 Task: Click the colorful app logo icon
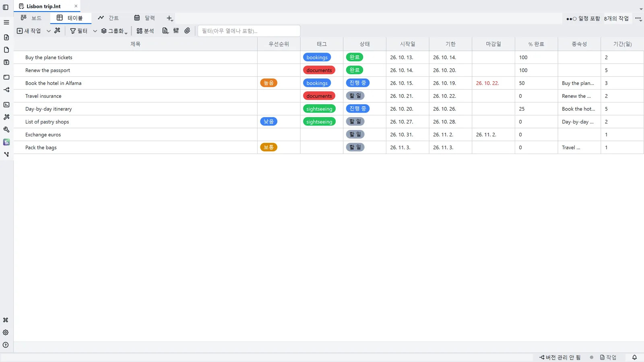(6, 142)
